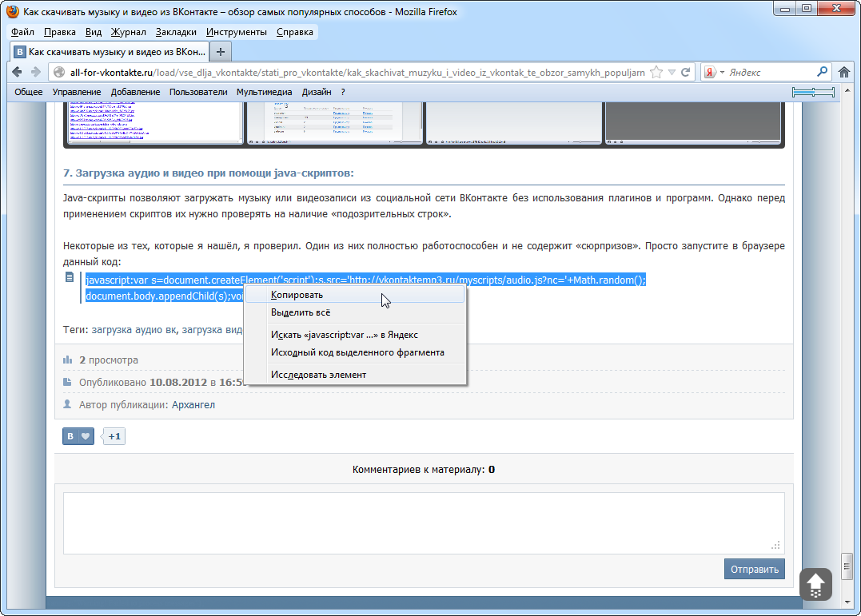Open the Закладки menu

tap(176, 32)
